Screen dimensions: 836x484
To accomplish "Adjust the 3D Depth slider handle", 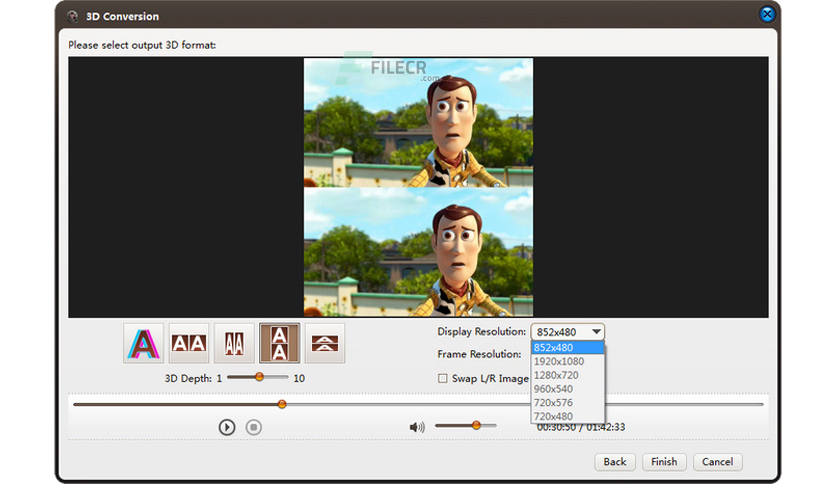I will [x=259, y=377].
